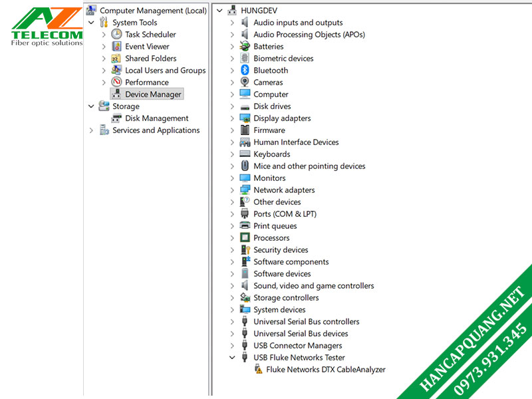Select Sound, video and game controllers
The image size is (532, 399).
(313, 286)
